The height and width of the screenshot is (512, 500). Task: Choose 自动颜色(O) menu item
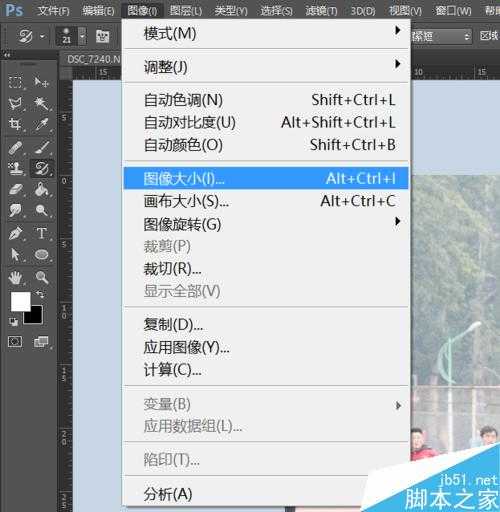pyautogui.click(x=266, y=145)
